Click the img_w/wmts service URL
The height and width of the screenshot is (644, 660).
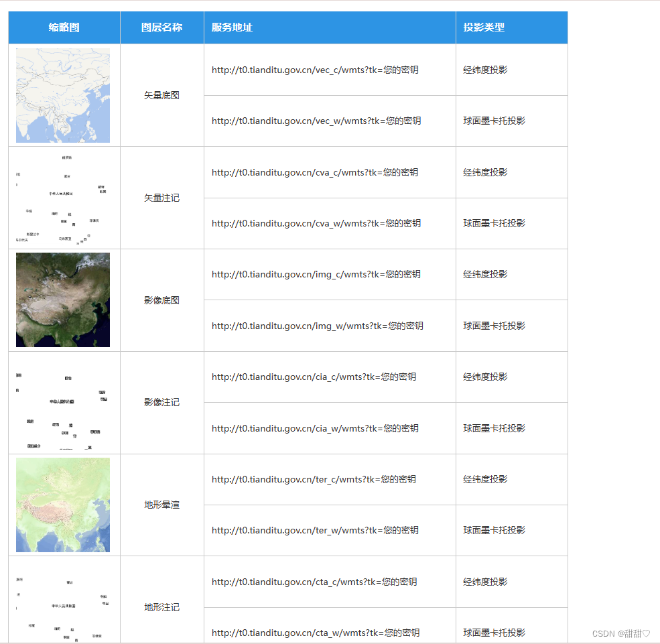click(318, 326)
